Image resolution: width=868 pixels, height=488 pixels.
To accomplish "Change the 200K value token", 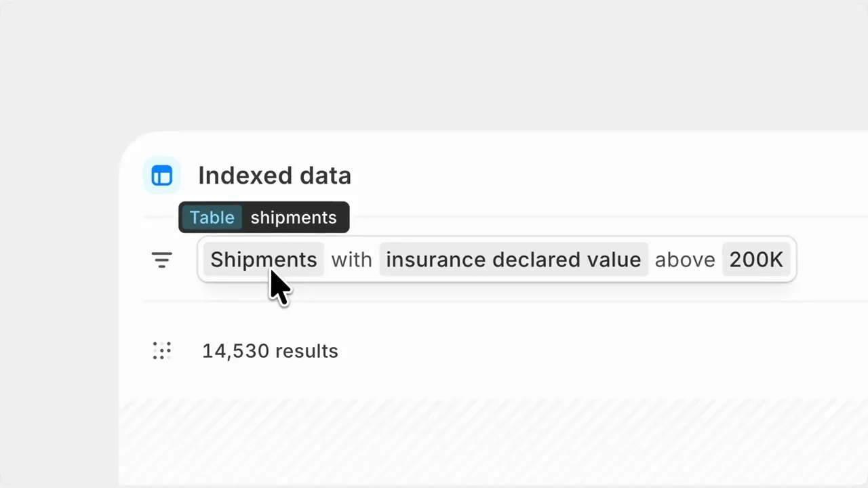I will pos(756,260).
